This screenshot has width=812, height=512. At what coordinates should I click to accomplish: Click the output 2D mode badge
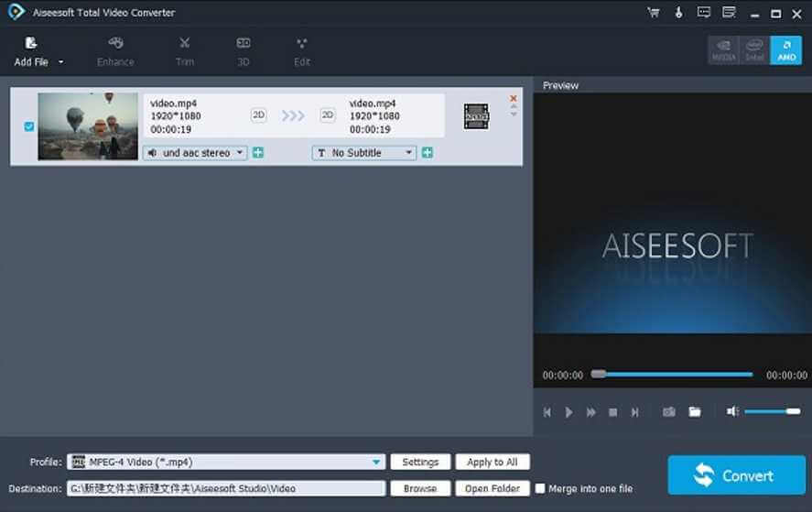(328, 114)
